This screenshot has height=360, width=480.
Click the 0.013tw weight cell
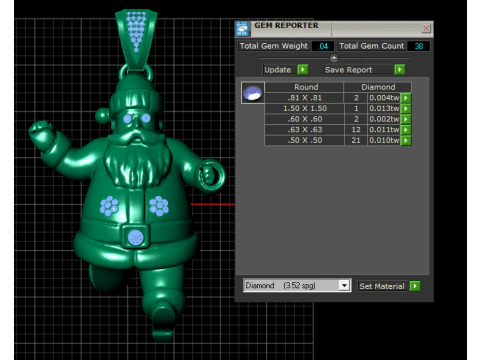pos(384,108)
